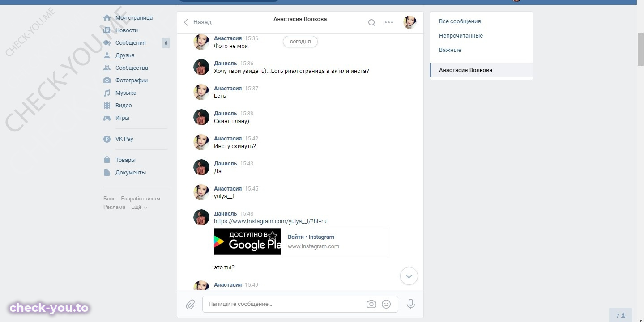Click the Видео film icon

107,106
